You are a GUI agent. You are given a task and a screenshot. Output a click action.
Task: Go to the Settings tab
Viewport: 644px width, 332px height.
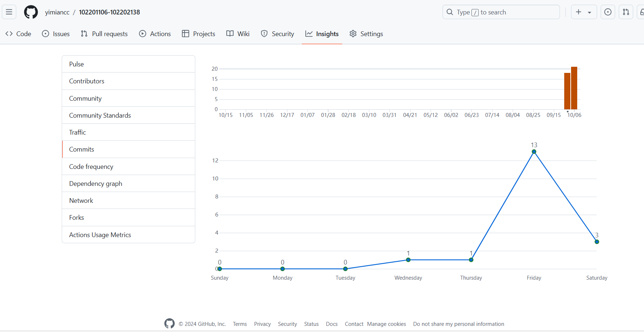(x=366, y=34)
